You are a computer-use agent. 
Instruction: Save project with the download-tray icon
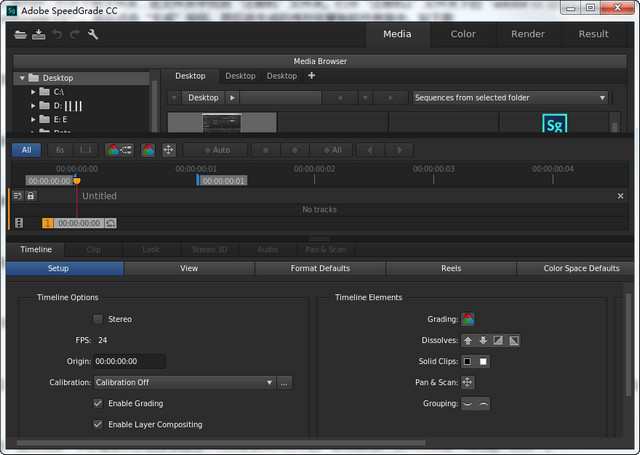[x=38, y=35]
